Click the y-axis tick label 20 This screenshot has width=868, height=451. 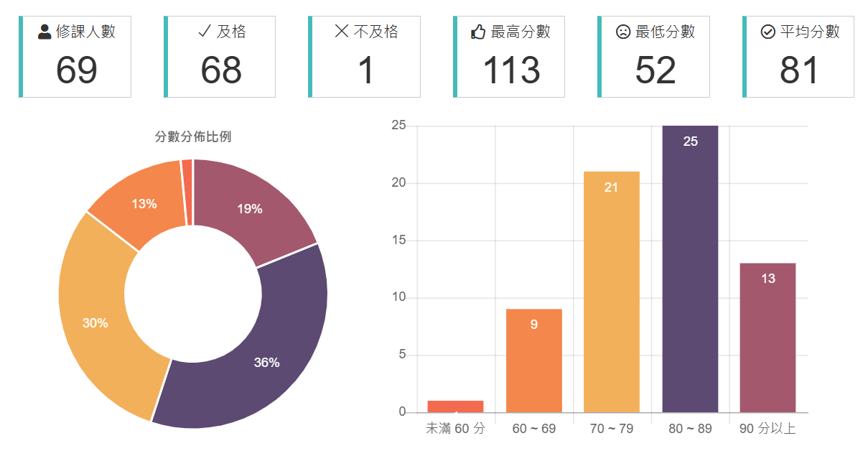tap(399, 183)
